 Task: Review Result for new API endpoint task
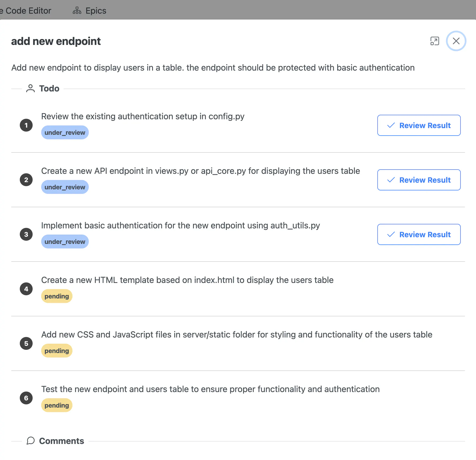click(x=419, y=180)
